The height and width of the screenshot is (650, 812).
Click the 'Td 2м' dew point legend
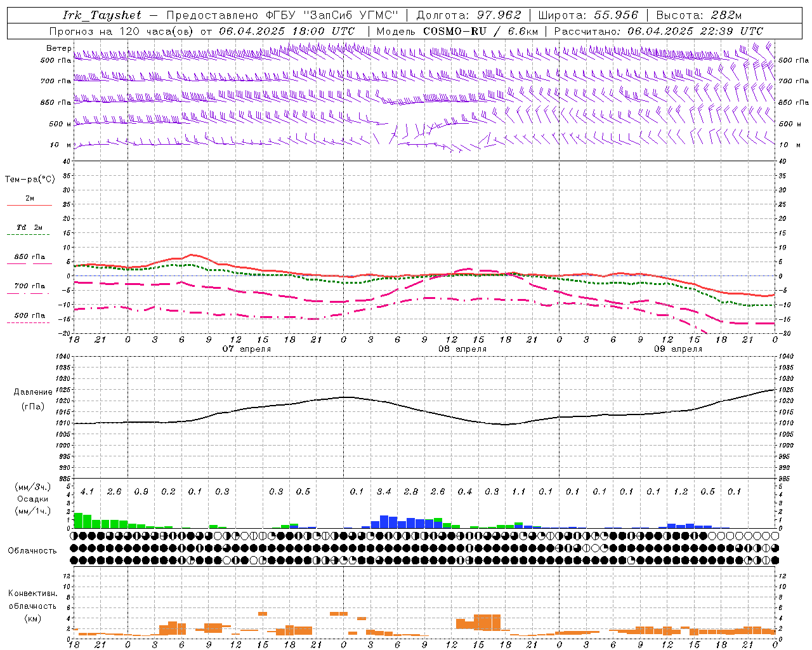tap(30, 227)
